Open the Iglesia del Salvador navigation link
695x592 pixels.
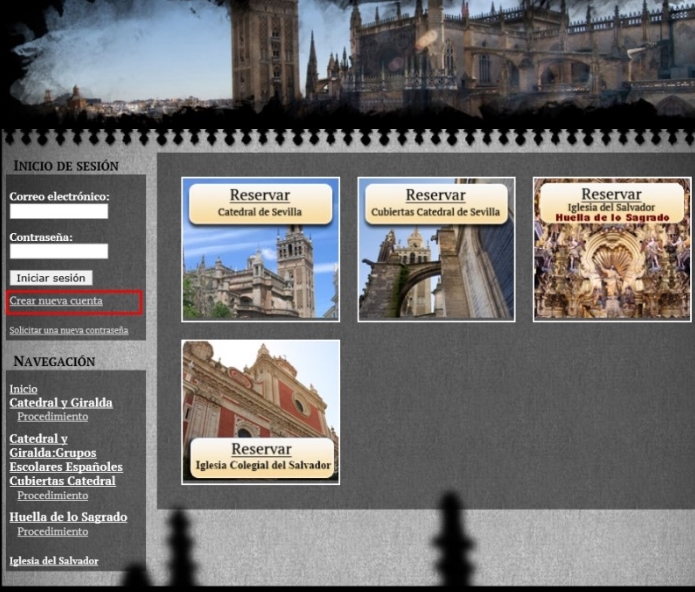click(54, 561)
